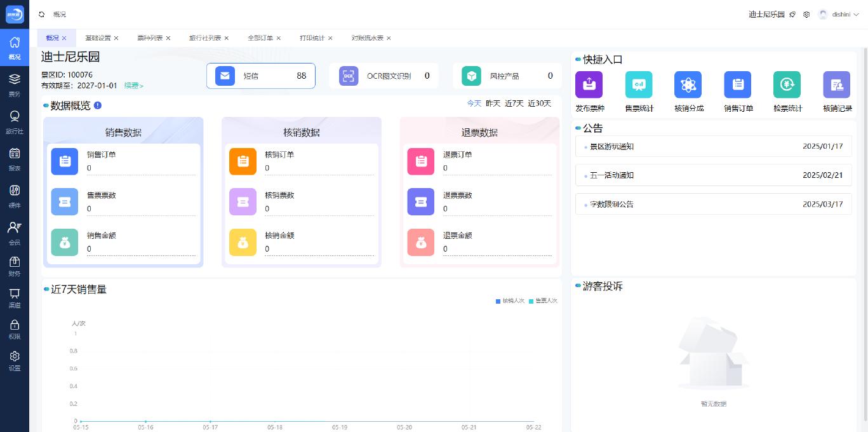Switch to the 全部订单 tab

coord(260,38)
